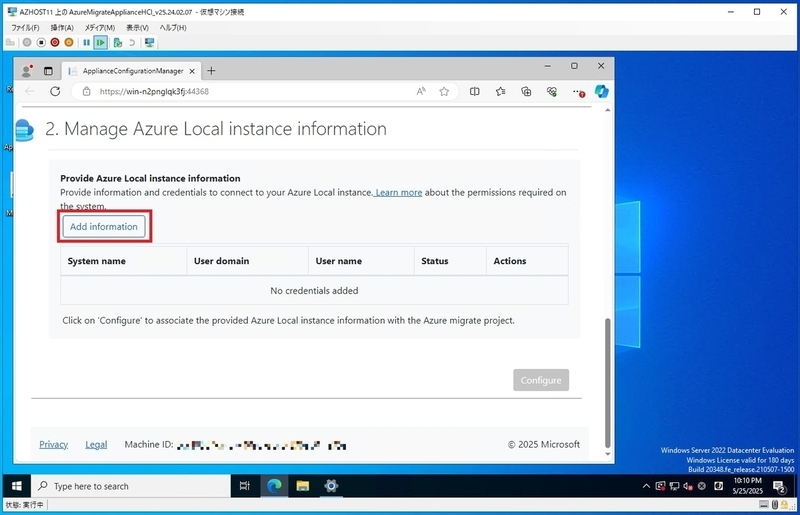Click the page vertical scrollbar thumb
800x515 pixels.
click(x=608, y=383)
